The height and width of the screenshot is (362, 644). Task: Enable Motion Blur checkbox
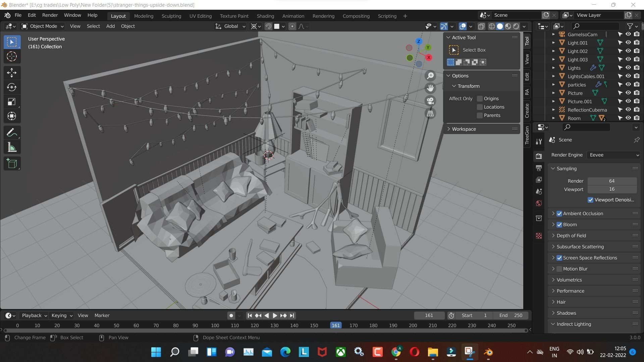pyautogui.click(x=559, y=269)
